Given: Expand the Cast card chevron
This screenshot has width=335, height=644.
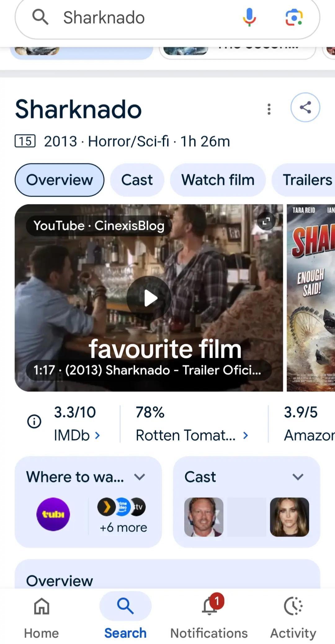Looking at the screenshot, I should click(x=298, y=477).
